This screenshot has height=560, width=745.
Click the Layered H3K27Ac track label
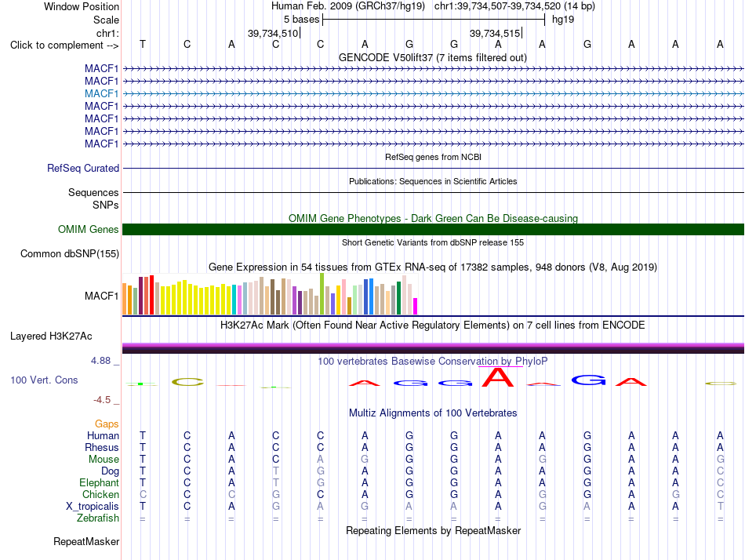(x=51, y=336)
